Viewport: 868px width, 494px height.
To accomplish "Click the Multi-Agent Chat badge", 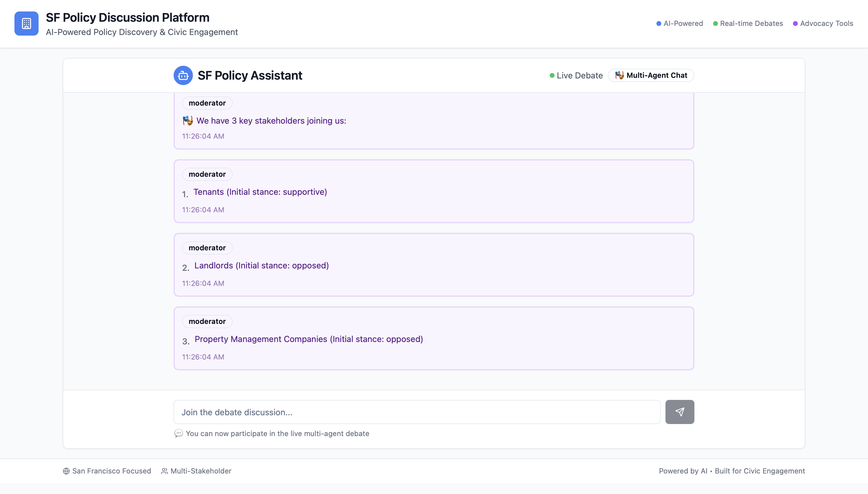I will 651,75.
